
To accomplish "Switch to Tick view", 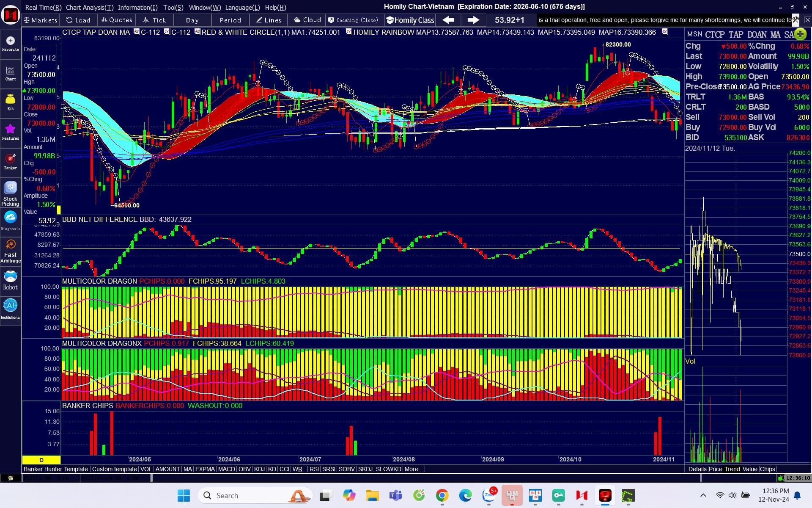I will pyautogui.click(x=154, y=20).
